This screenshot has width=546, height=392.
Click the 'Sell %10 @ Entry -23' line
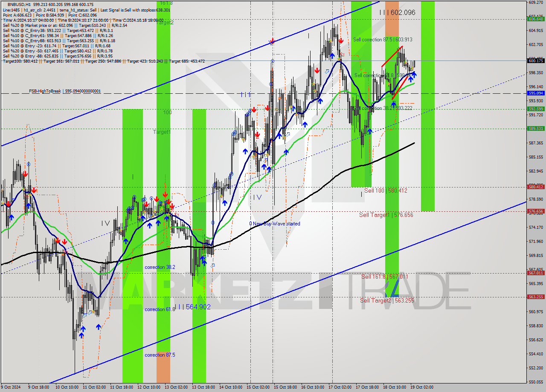pyautogui.click(x=57, y=46)
